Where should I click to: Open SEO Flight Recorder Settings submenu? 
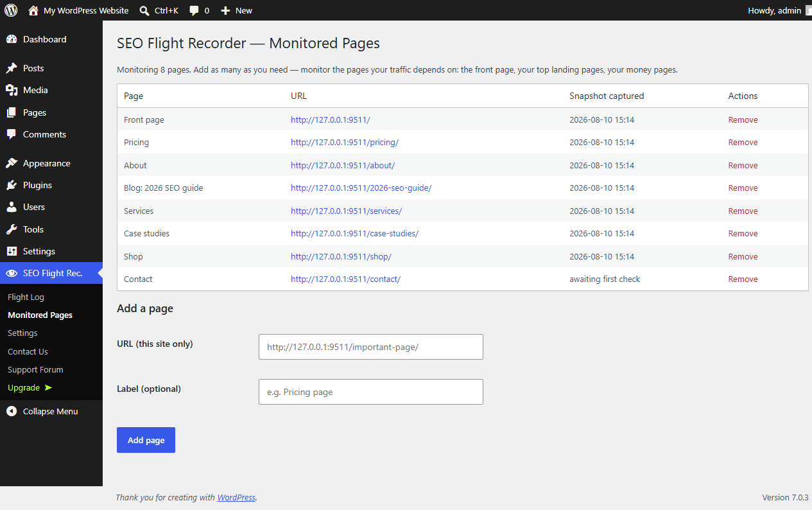pyautogui.click(x=22, y=333)
